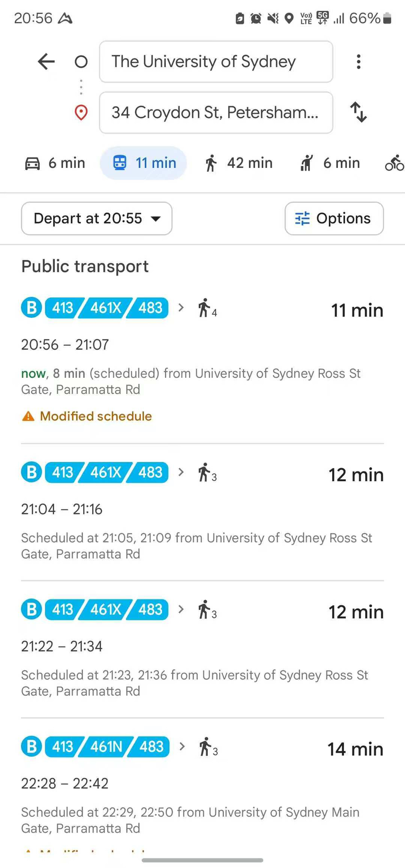Open the Depart at 20:55 dropdown

[x=97, y=218]
